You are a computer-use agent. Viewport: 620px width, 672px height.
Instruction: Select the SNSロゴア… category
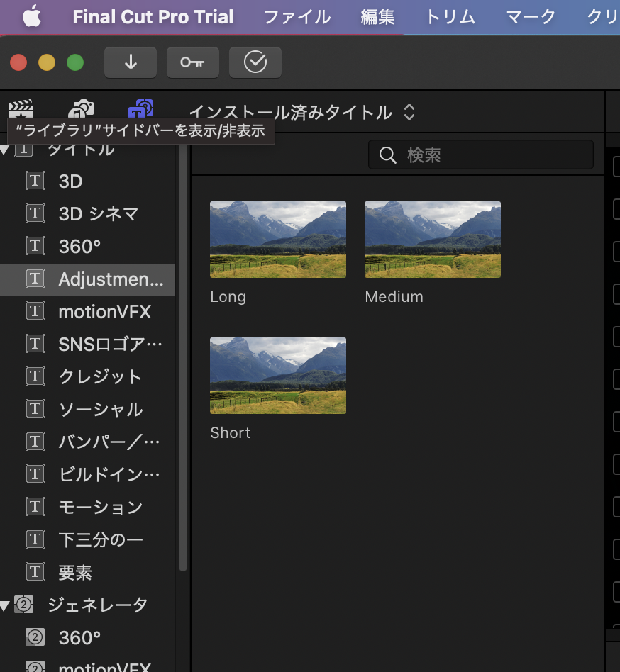point(87,344)
